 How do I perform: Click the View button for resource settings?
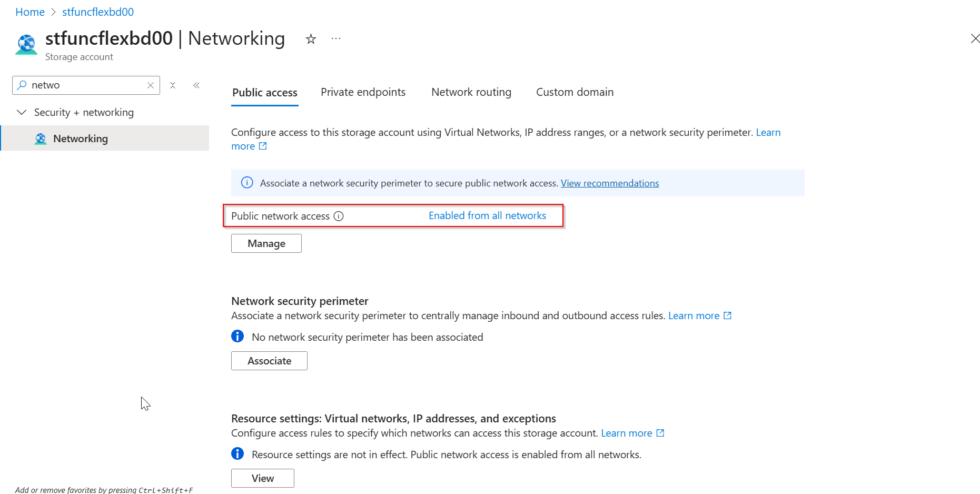[262, 478]
